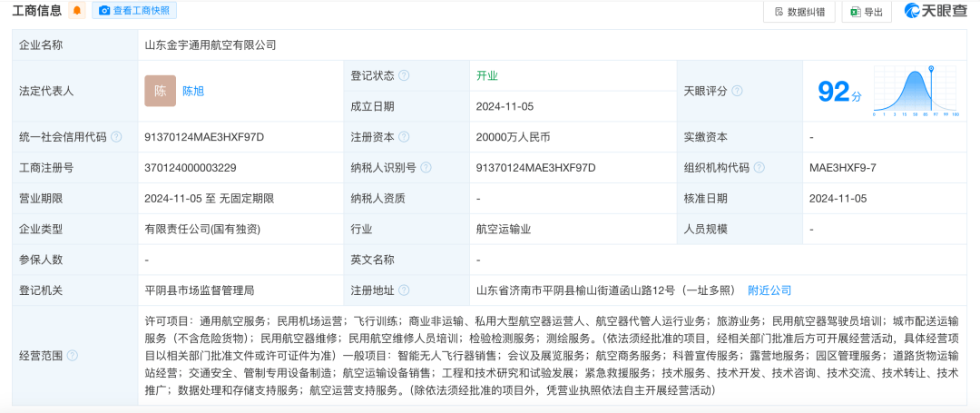The height and width of the screenshot is (413, 980).
Task: Click the 数据纠错 button
Action: pos(799,12)
